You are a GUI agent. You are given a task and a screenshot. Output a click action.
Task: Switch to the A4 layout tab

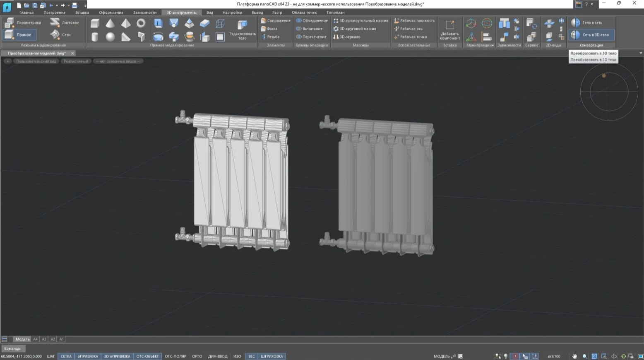35,339
